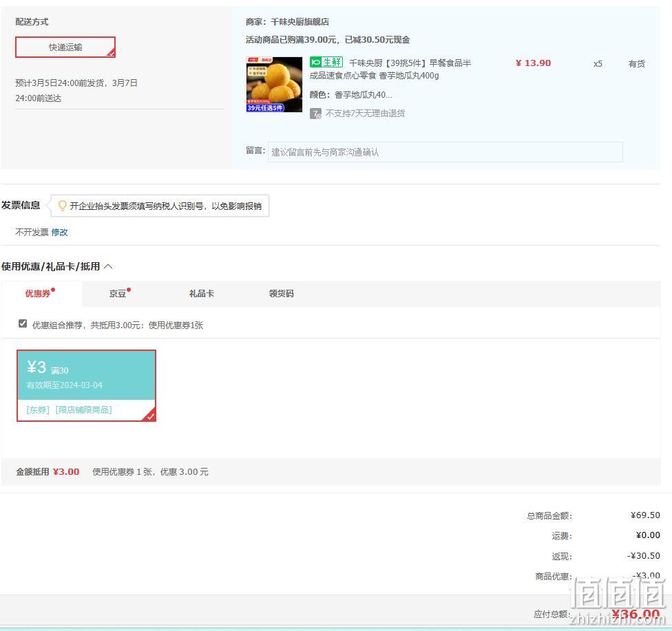Switch to the 领货码 tab
Image resolution: width=672 pixels, height=631 pixels.
(x=281, y=293)
